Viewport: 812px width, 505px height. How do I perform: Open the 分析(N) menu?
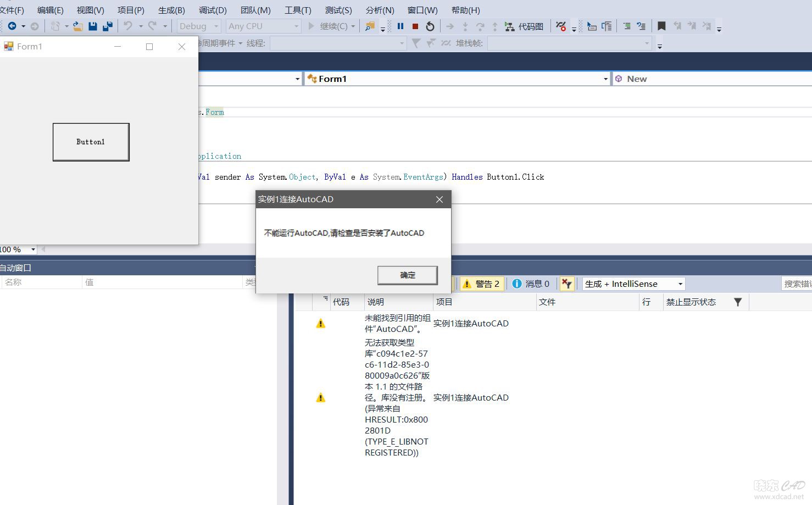380,10
